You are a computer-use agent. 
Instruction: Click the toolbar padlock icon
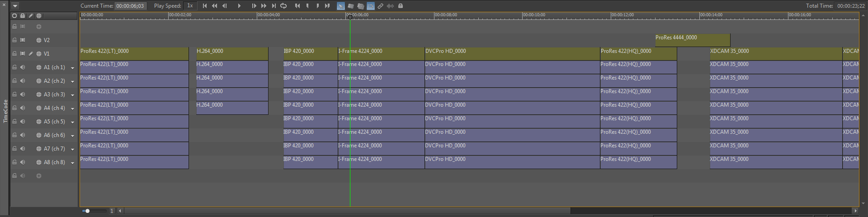coord(401,6)
